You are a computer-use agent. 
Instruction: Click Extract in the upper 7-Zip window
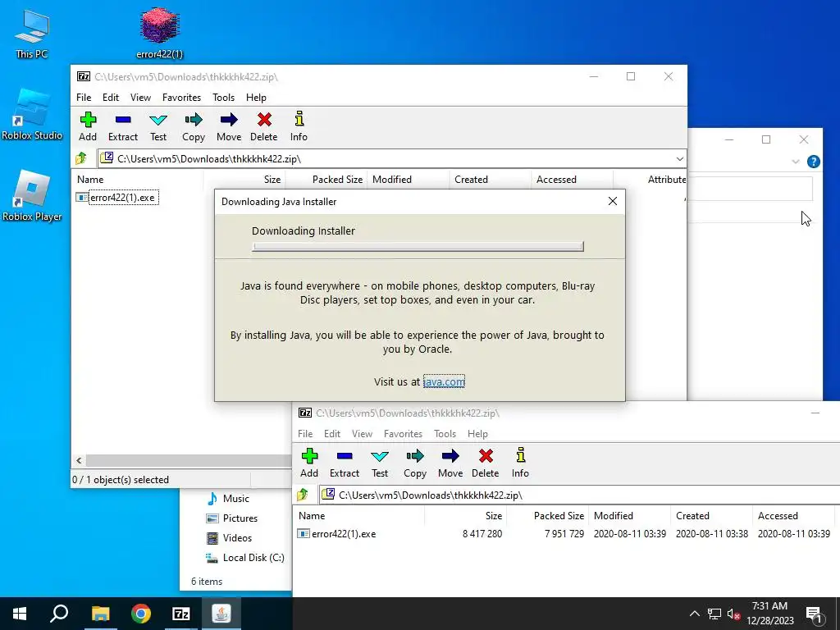123,127
